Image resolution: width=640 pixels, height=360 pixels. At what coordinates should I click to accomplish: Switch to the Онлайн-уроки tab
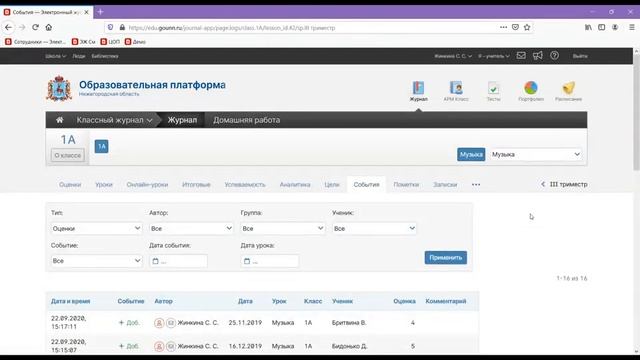[x=147, y=184]
